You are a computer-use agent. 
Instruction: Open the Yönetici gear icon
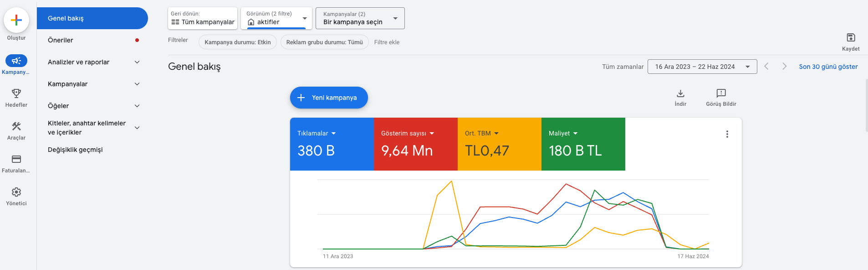(x=16, y=192)
